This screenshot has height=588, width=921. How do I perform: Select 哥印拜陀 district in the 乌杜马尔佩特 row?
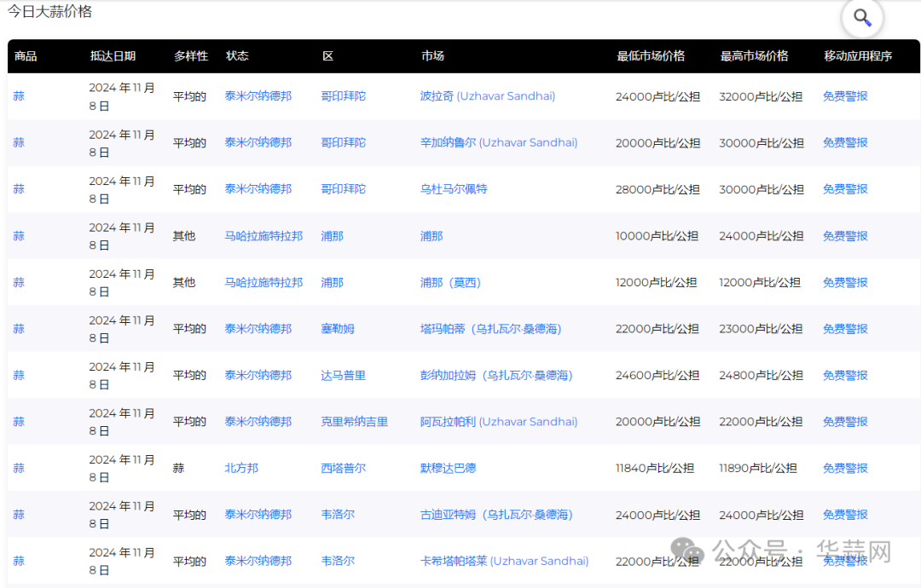coord(343,189)
